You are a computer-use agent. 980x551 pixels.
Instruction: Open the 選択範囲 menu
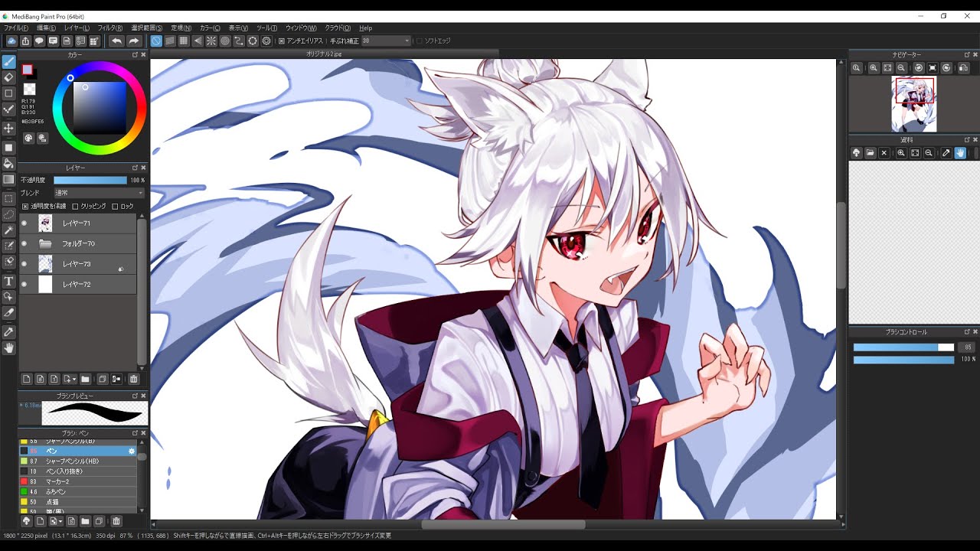[x=146, y=28]
